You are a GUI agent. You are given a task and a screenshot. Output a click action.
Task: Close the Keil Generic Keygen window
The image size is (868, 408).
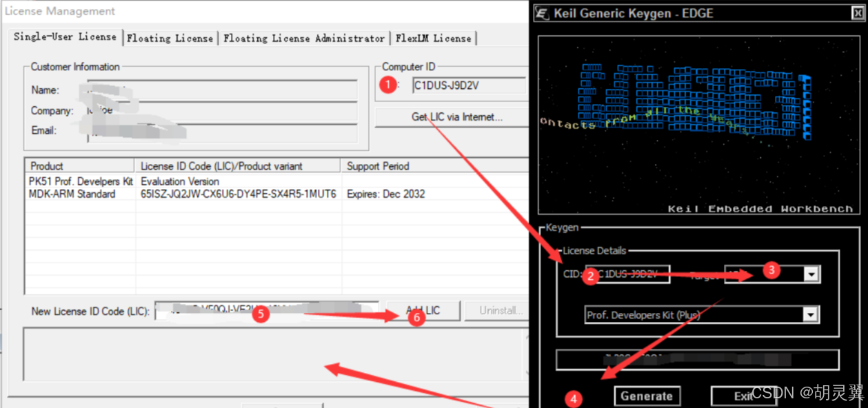coord(856,13)
